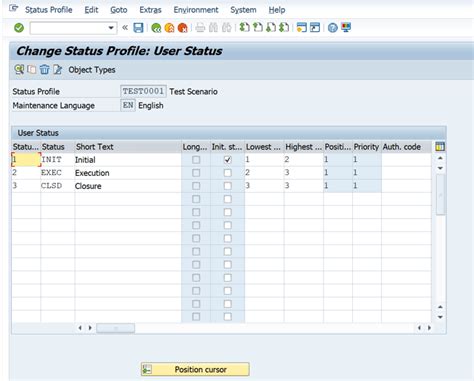The height and width of the screenshot is (381, 474).
Task: Click the EN maintenance language field
Action: (x=128, y=105)
